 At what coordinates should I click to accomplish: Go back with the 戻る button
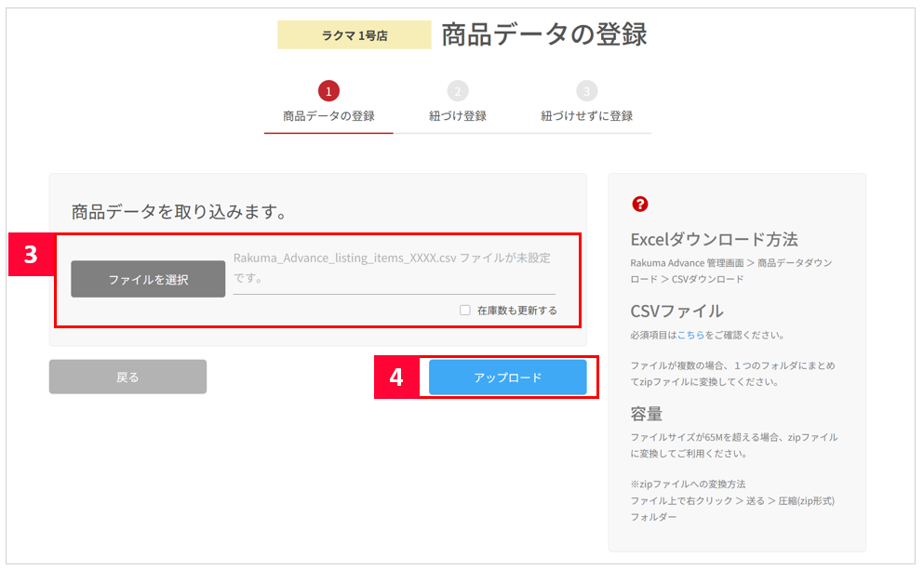pyautogui.click(x=127, y=377)
